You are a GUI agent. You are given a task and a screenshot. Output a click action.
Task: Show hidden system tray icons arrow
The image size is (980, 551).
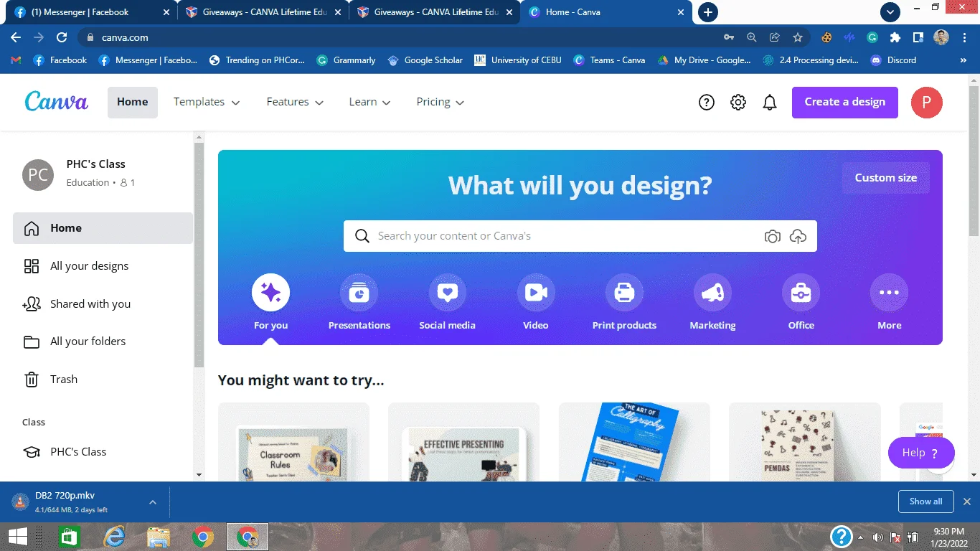860,537
